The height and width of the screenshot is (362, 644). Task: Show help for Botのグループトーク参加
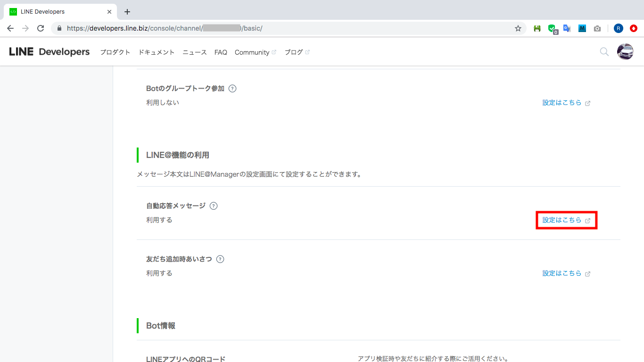click(232, 88)
